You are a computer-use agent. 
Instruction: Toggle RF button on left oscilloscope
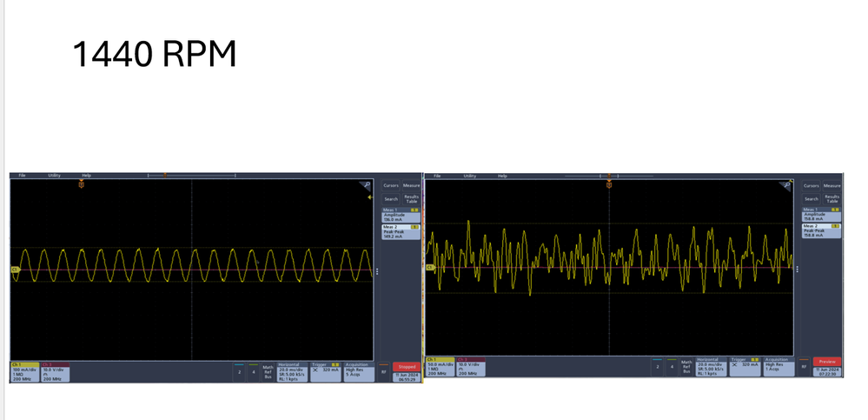click(x=384, y=372)
